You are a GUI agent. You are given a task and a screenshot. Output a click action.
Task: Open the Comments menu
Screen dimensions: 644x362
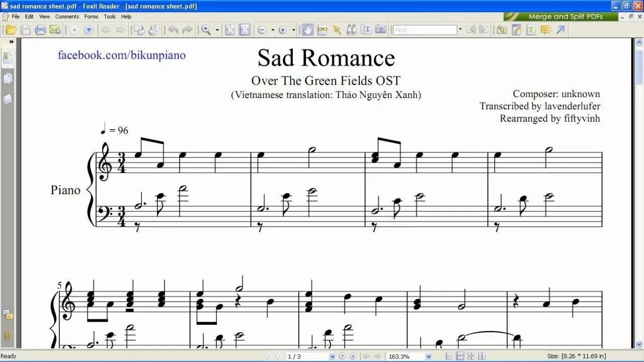tap(67, 17)
